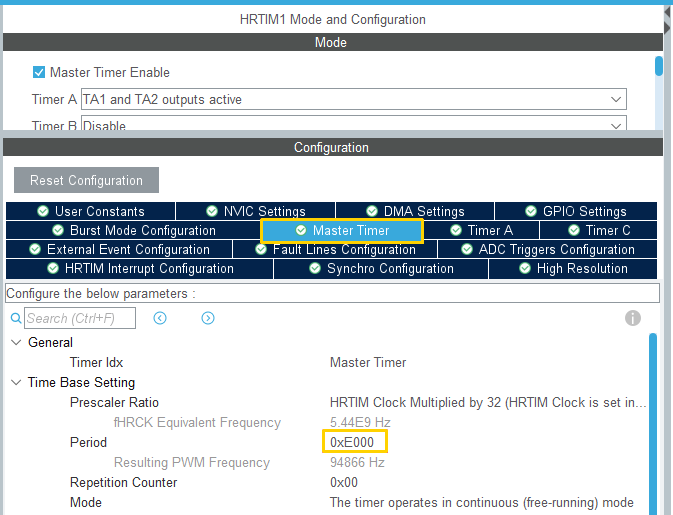The height and width of the screenshot is (515, 673).
Task: Open the ADC Triggers Configuration tab
Action: [548, 249]
